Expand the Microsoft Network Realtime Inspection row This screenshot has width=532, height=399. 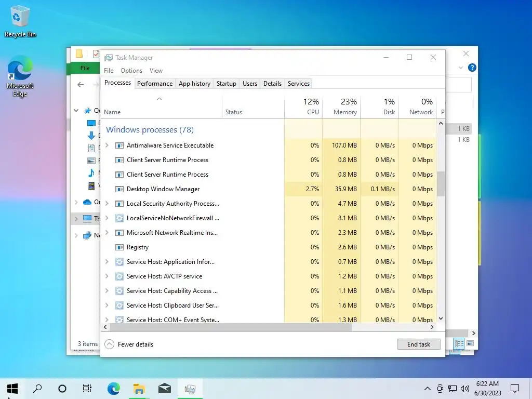[107, 232]
